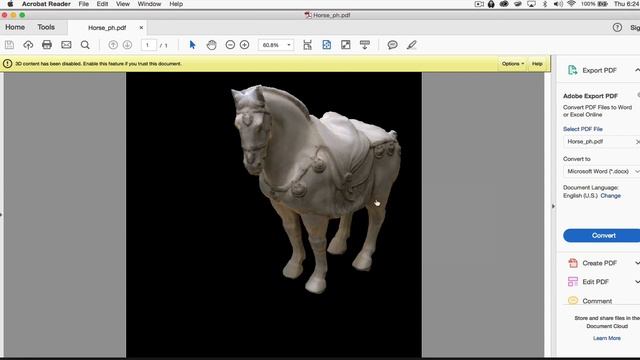Select the fit one full page icon
Image resolution: width=640 pixels, height=360 pixels.
pyautogui.click(x=327, y=45)
